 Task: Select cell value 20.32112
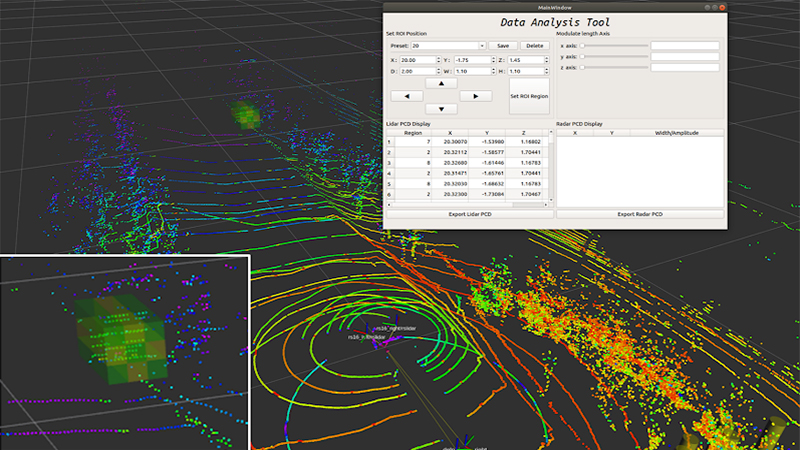click(449, 153)
